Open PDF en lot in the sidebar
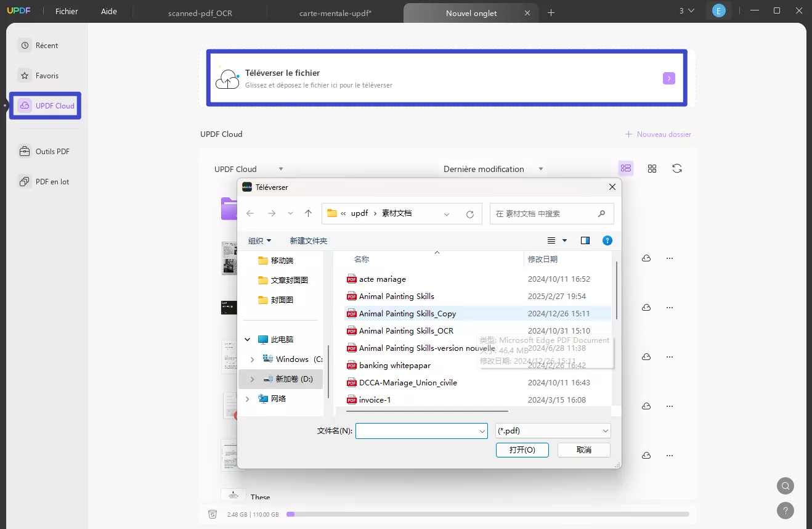This screenshot has height=529, width=812. (x=44, y=182)
